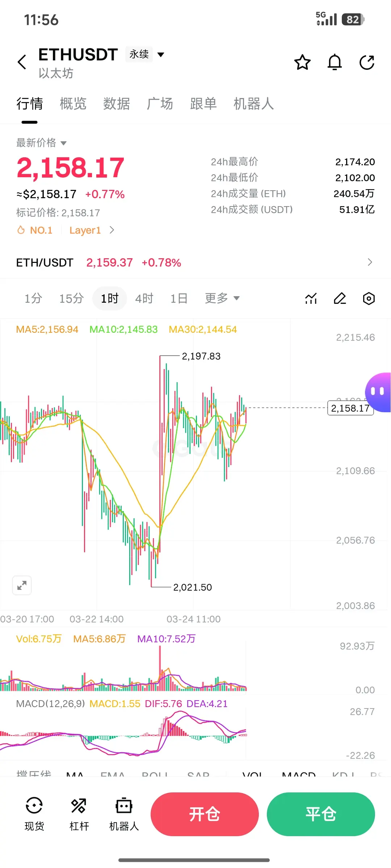Select the drawing pencil tool
The image size is (391, 868).
click(340, 298)
